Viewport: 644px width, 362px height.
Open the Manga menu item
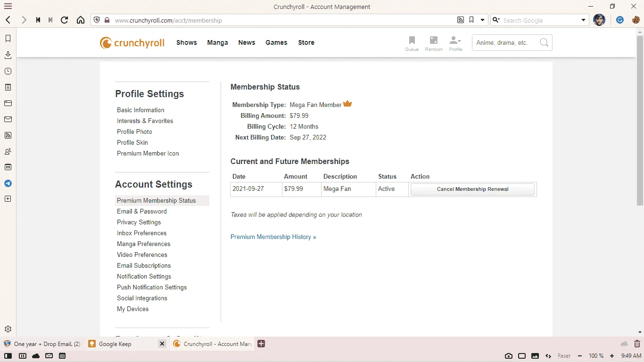pos(217,42)
